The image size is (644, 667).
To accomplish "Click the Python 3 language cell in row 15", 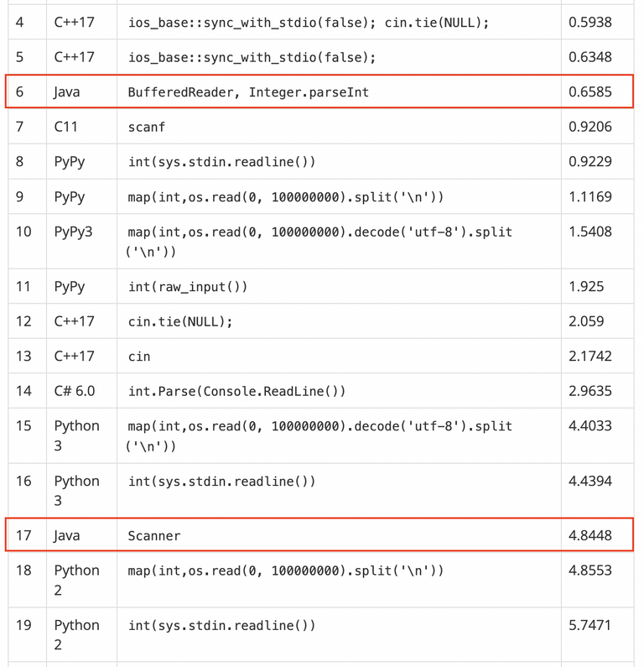I will (76, 435).
